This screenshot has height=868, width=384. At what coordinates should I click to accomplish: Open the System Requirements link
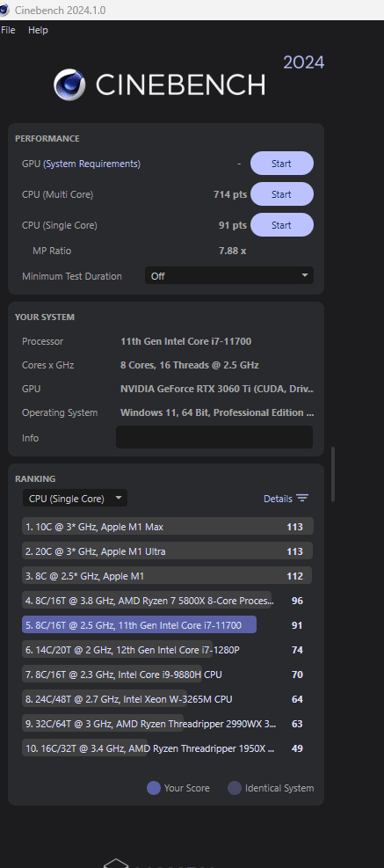tap(92, 164)
